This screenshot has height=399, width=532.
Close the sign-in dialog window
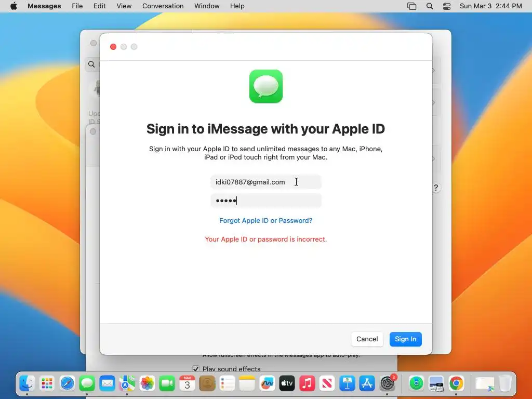click(113, 47)
